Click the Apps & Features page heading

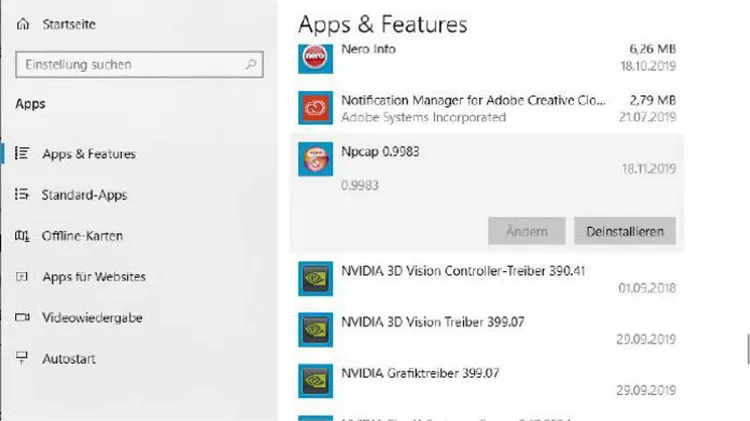tap(383, 24)
